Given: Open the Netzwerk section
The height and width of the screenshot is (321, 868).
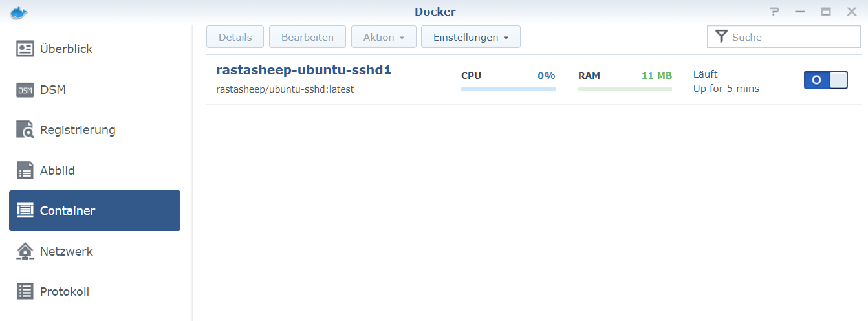Looking at the screenshot, I should click(x=94, y=251).
